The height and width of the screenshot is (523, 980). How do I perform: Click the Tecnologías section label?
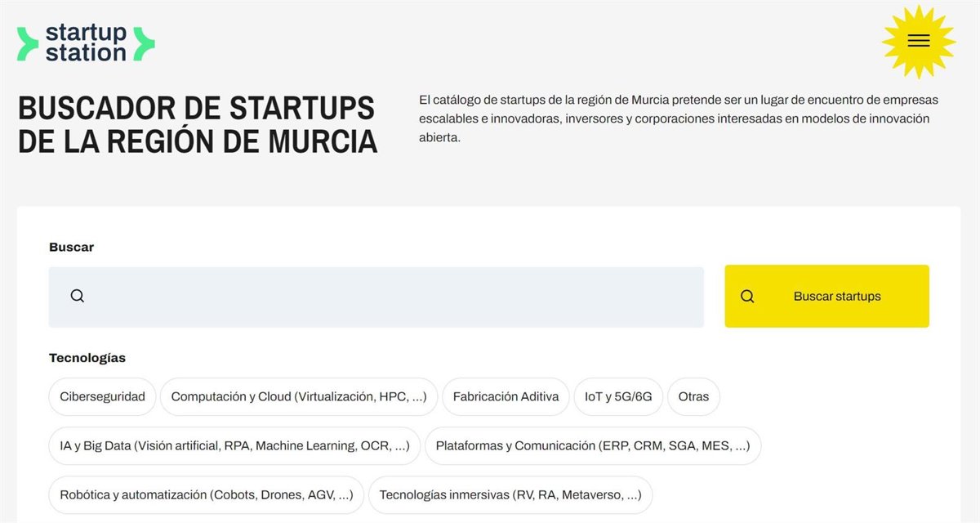tap(87, 358)
